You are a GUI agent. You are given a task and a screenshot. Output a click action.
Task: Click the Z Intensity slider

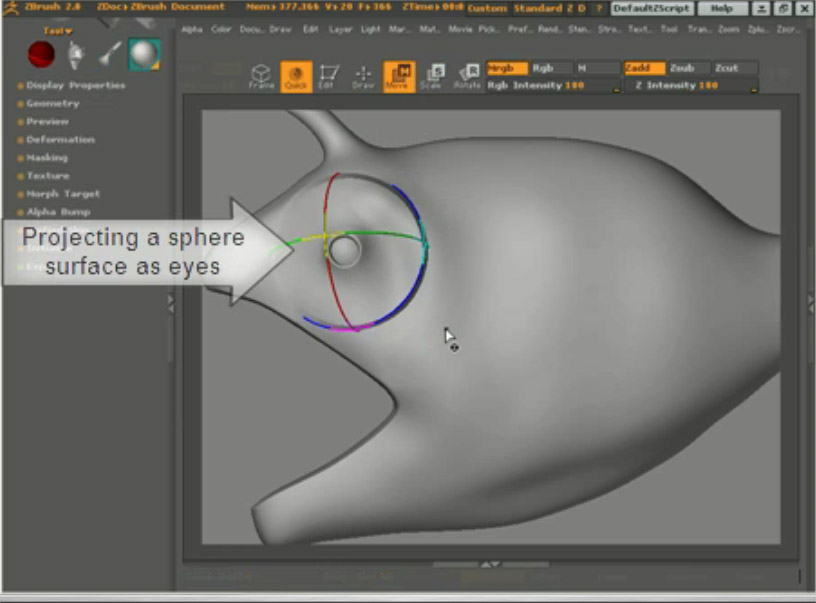[x=690, y=86]
